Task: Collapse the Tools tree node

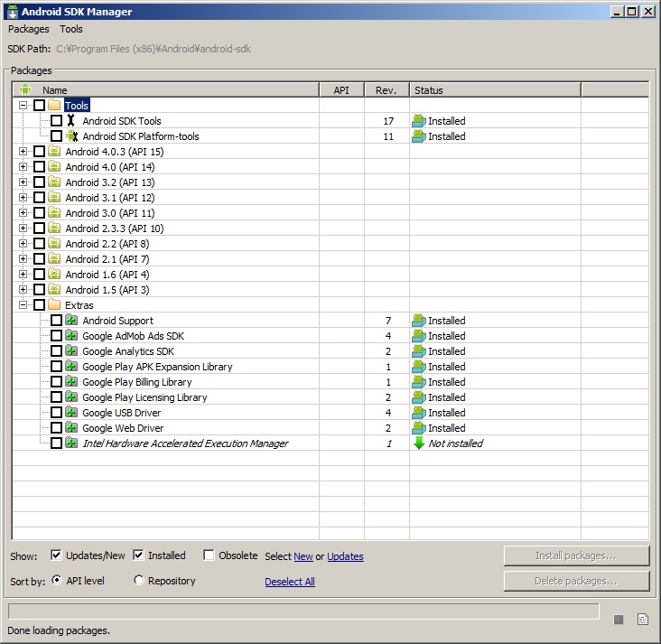Action: tap(23, 105)
